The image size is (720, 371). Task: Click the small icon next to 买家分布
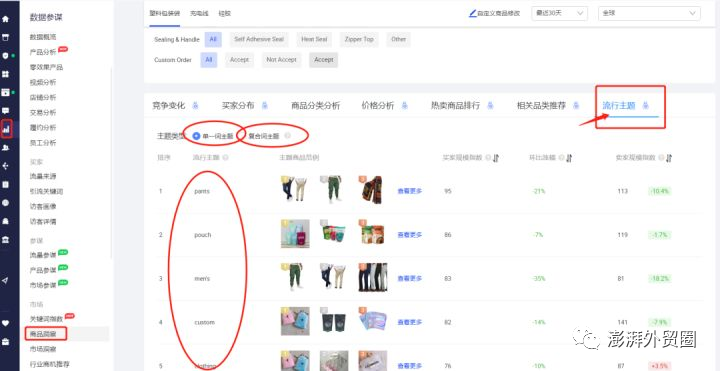264,106
